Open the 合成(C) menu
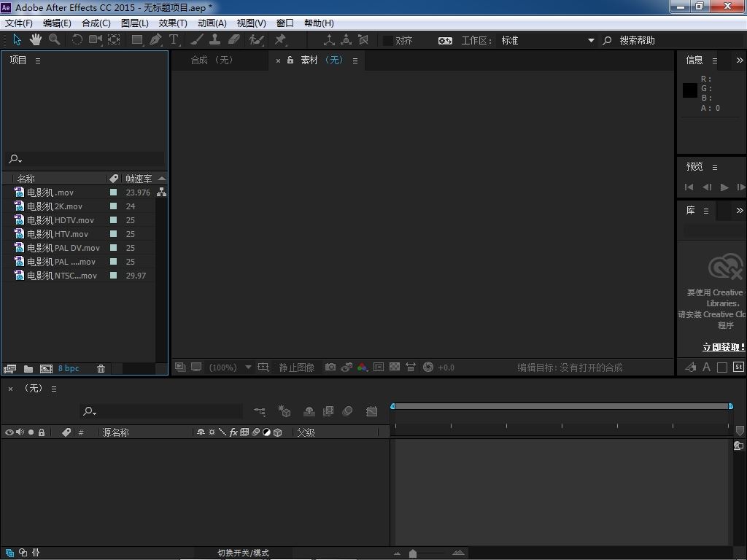The height and width of the screenshot is (560, 747). (96, 23)
